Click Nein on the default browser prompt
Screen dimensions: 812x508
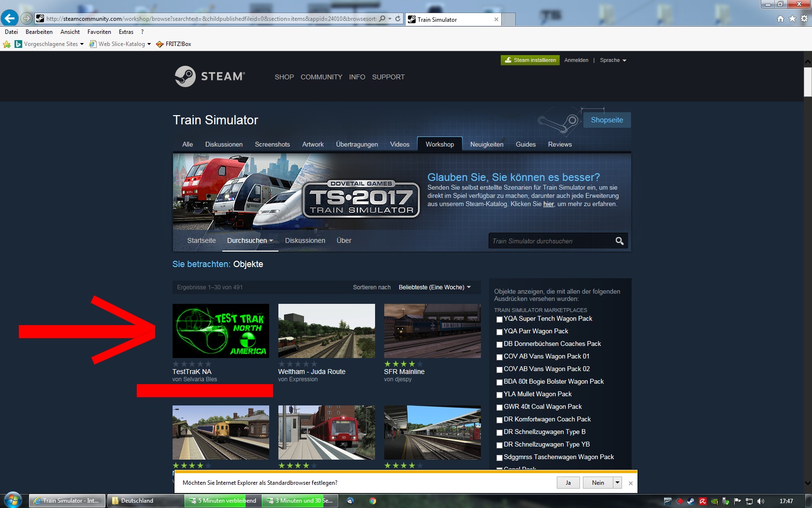[x=598, y=482]
